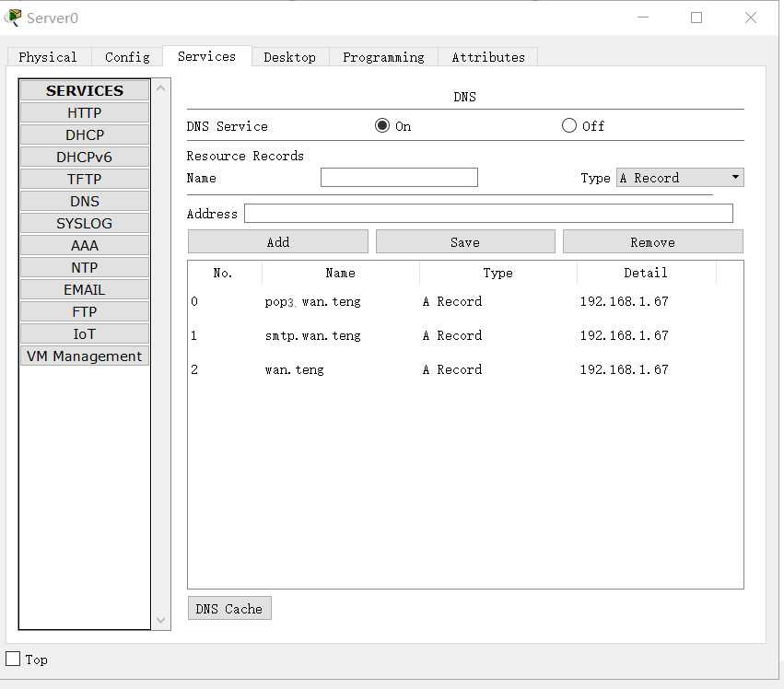784x689 pixels.
Task: Open the AAA service settings
Action: 85,246
